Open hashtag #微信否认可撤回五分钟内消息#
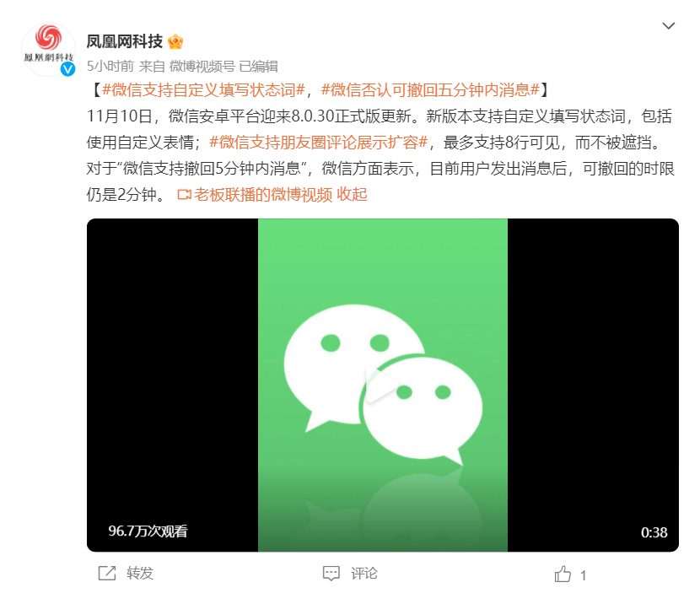Image resolution: width=700 pixels, height=593 pixels. 430,90
